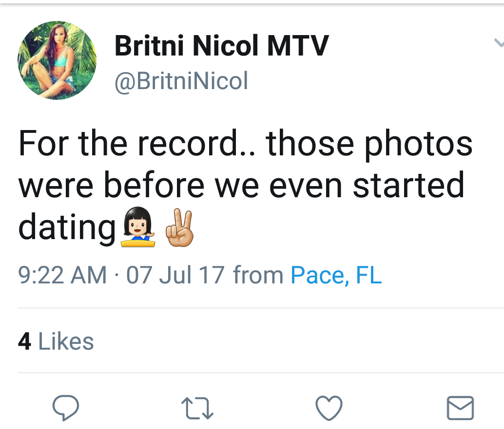
Task: Open the Pace, FL location link
Action: (336, 275)
